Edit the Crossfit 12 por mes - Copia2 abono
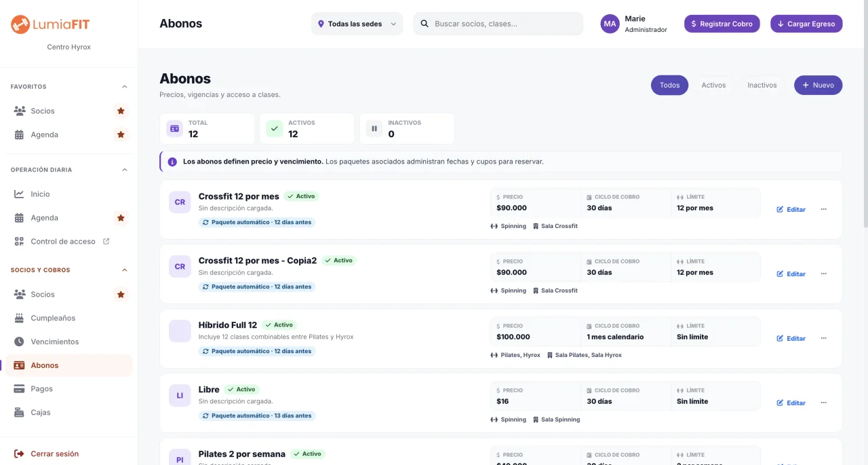This screenshot has width=868, height=465. [791, 274]
